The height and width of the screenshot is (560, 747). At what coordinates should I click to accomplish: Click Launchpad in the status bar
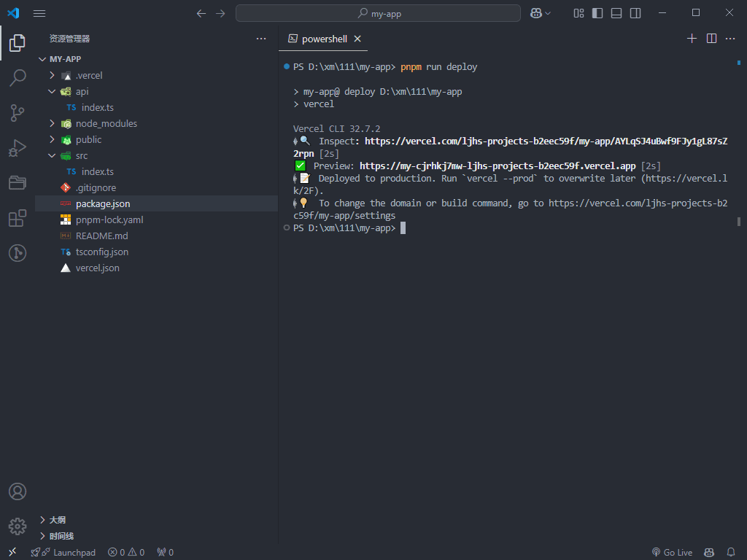(x=63, y=553)
